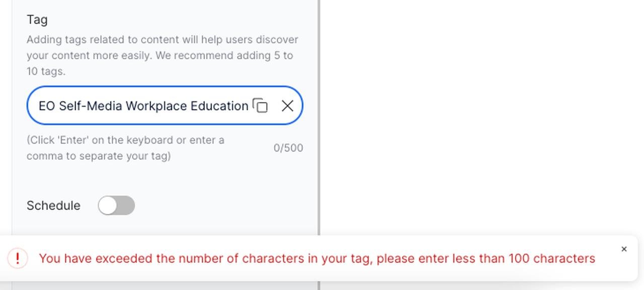
Task: Click the narrow gray margin left of the form
Action: pyautogui.click(x=6, y=116)
